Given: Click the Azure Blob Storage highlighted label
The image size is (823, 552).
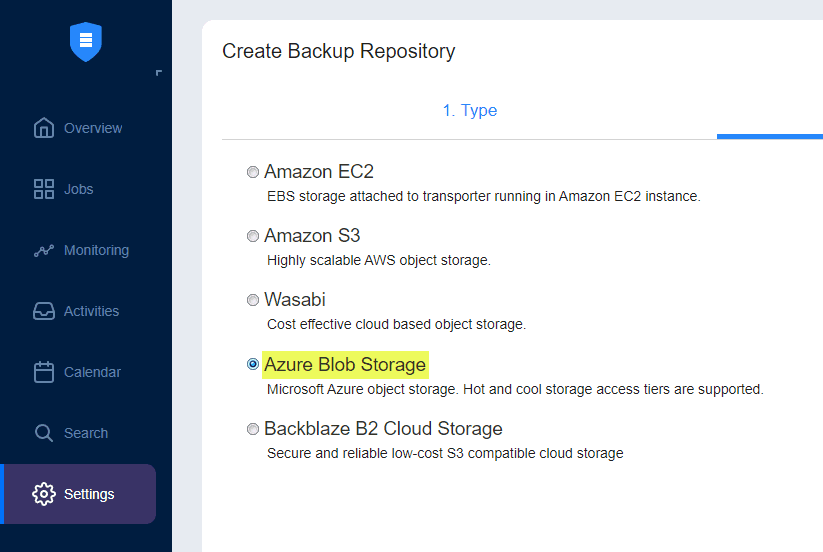Looking at the screenshot, I should click(345, 364).
